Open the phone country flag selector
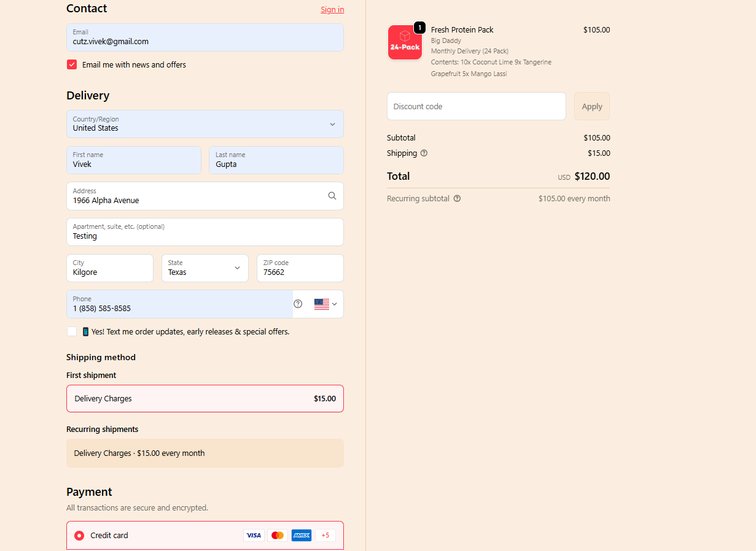The height and width of the screenshot is (551, 756). pyautogui.click(x=325, y=304)
